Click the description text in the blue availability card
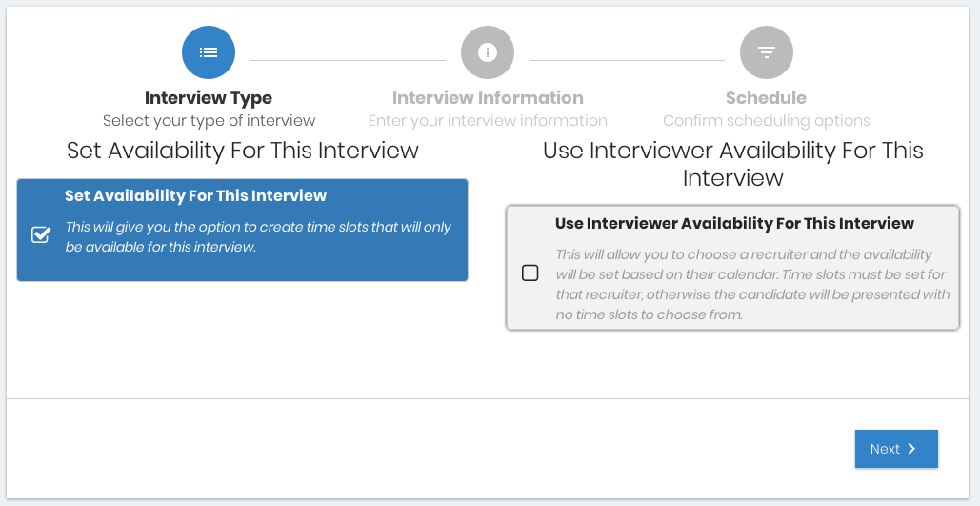This screenshot has height=506, width=980. 257,237
